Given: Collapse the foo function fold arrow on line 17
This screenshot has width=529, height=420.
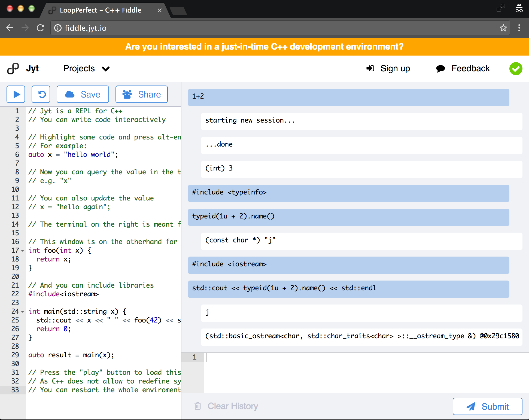Looking at the screenshot, I should click(x=23, y=251).
